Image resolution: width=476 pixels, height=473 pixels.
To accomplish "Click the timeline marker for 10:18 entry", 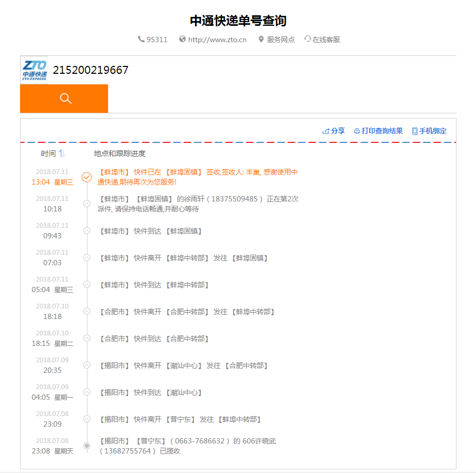I will 87,204.
